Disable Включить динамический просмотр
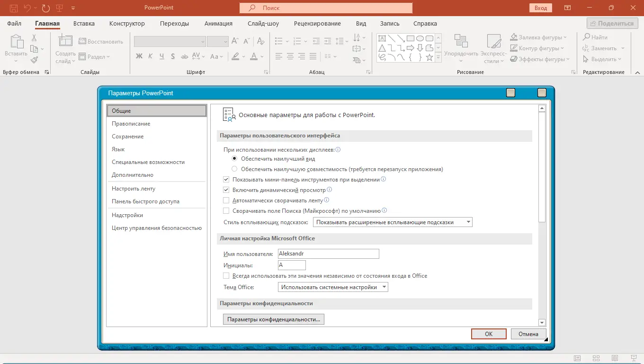644x364 pixels. 226,190
